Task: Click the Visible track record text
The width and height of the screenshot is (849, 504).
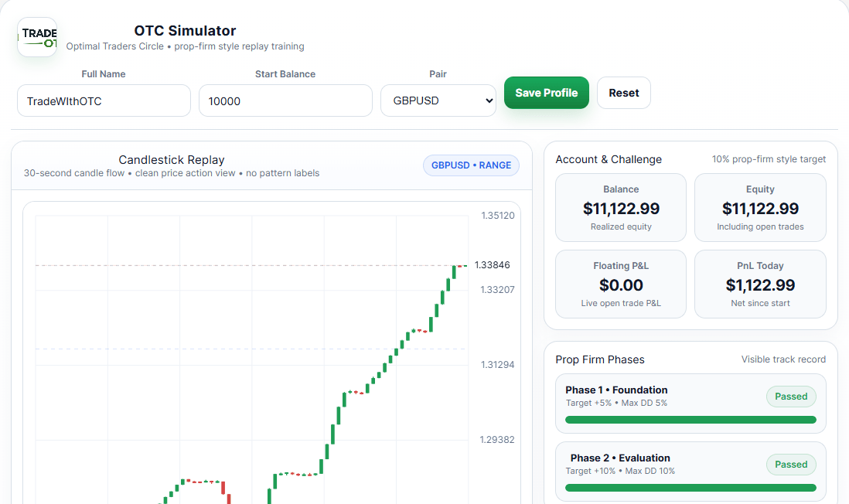Action: click(x=783, y=359)
